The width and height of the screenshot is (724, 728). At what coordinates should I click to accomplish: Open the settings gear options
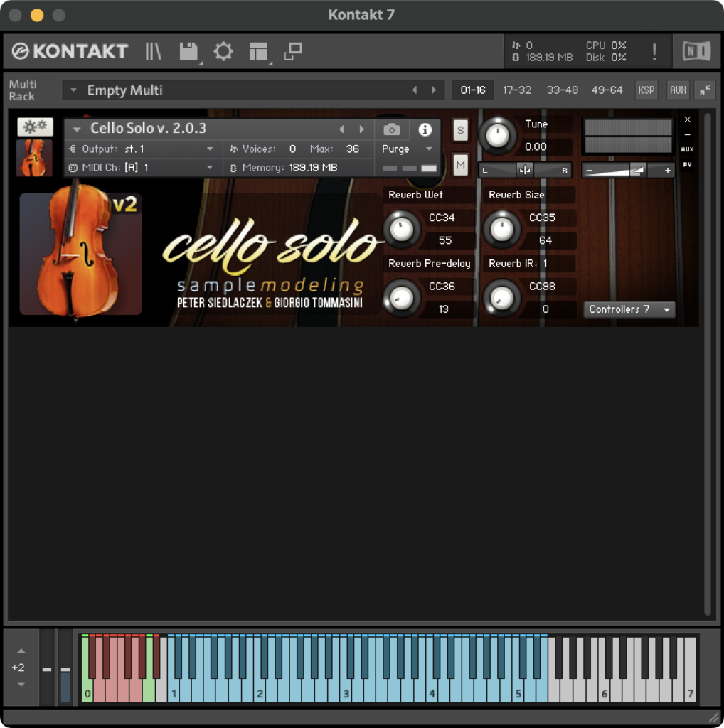(223, 51)
